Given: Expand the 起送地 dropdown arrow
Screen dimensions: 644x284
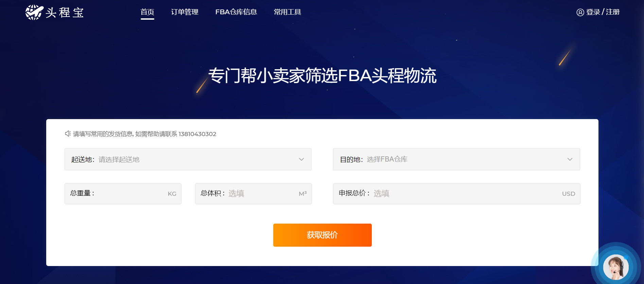Looking at the screenshot, I should [301, 159].
